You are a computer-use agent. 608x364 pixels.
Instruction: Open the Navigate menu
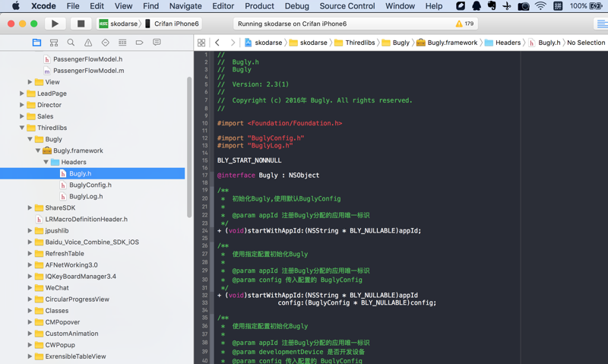(185, 6)
